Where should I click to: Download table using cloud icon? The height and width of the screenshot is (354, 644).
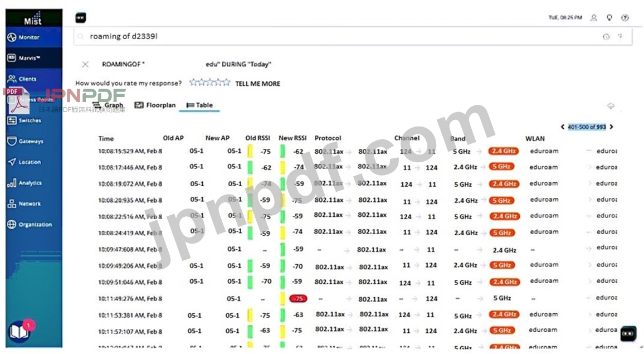[611, 106]
